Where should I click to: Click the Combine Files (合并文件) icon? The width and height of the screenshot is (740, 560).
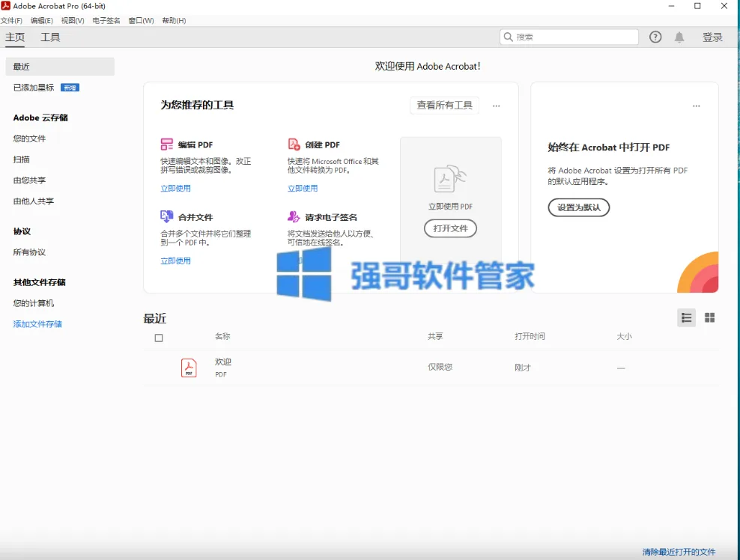tap(166, 216)
